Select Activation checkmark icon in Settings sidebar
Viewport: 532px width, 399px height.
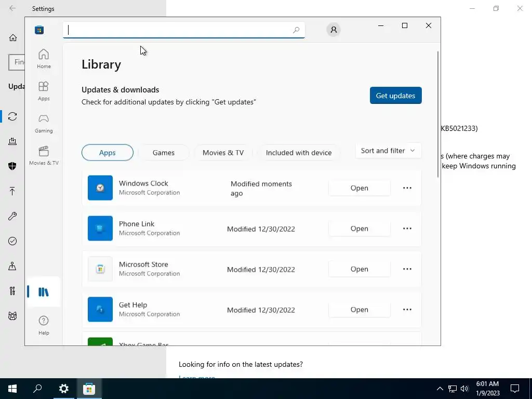[12, 241]
